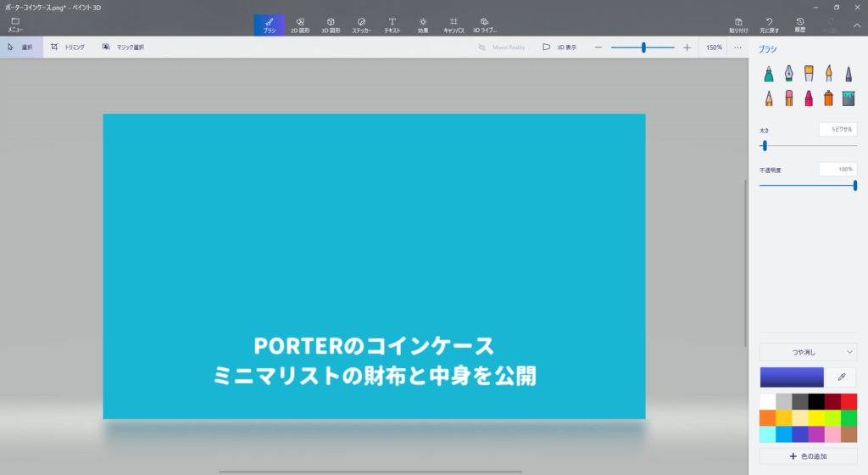This screenshot has width=868, height=475.
Task: Adjust the zoom slider handle
Action: (x=643, y=47)
